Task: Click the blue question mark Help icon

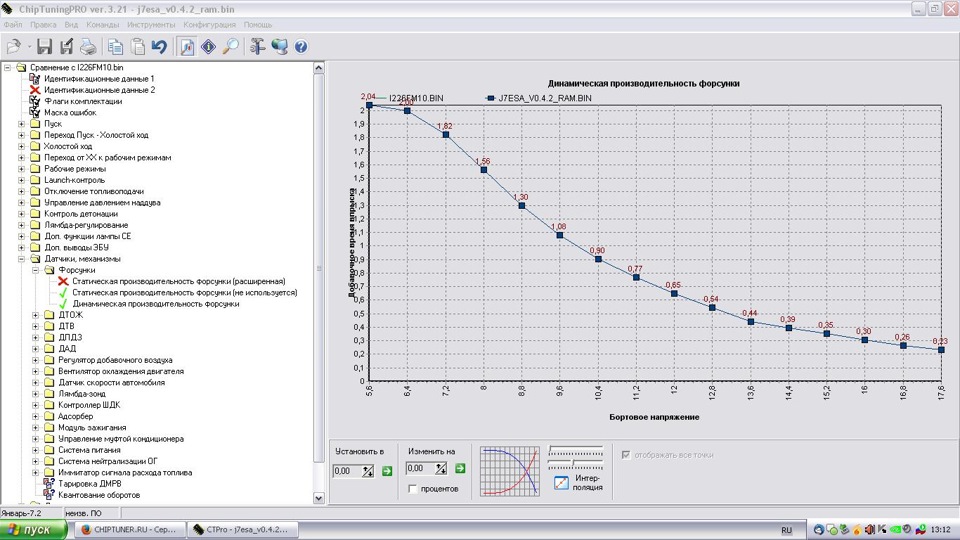Action: [301, 47]
